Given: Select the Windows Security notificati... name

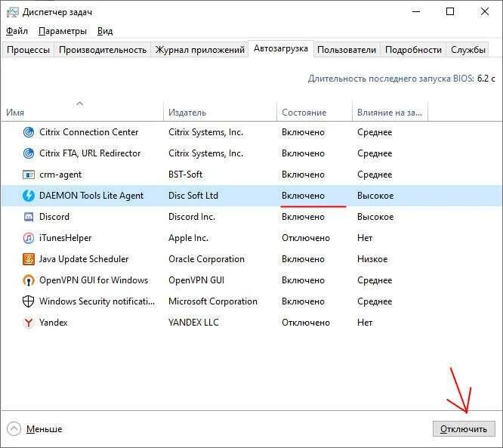Looking at the screenshot, I should [x=97, y=301].
